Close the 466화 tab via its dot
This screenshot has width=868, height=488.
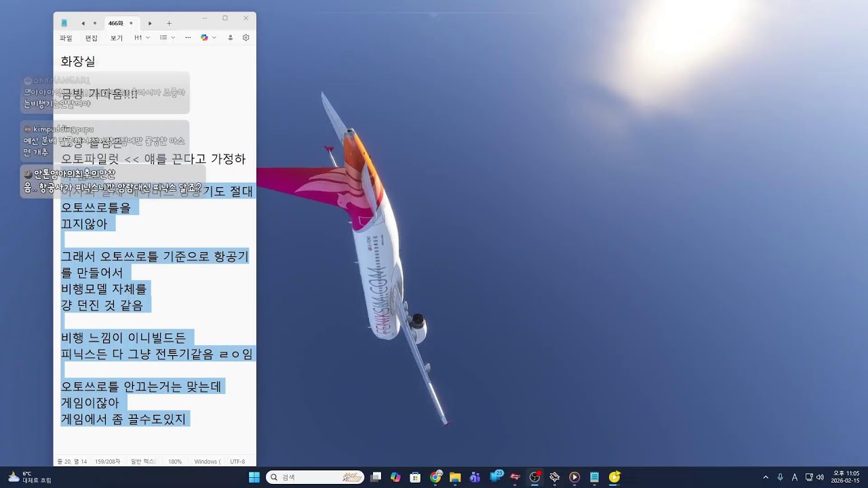pos(131,23)
